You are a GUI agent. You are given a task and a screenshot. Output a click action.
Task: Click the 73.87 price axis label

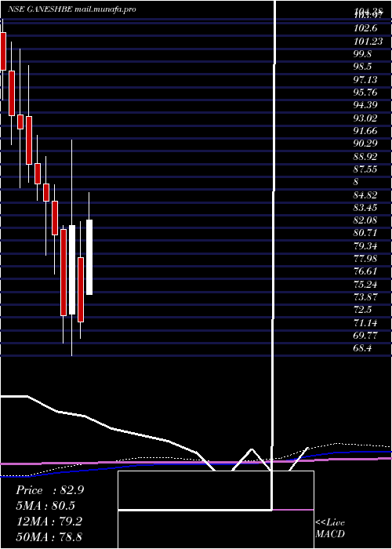coord(365,297)
